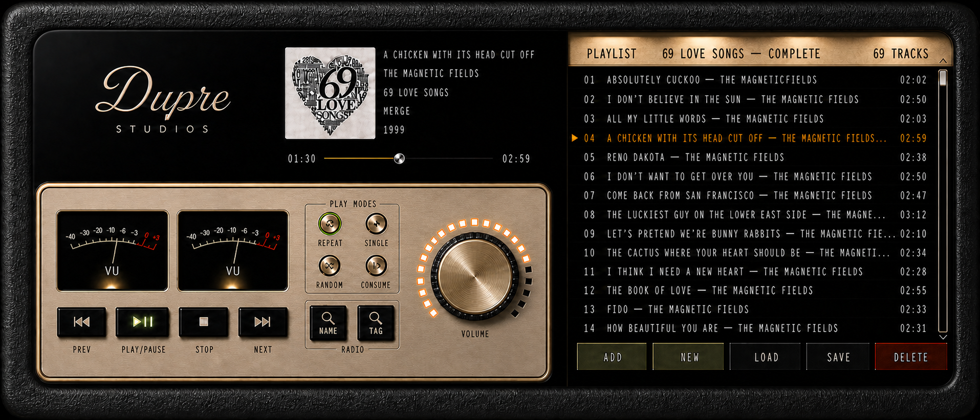Image resolution: width=980 pixels, height=420 pixels.
Task: Click the gold volume knob
Action: [475, 276]
